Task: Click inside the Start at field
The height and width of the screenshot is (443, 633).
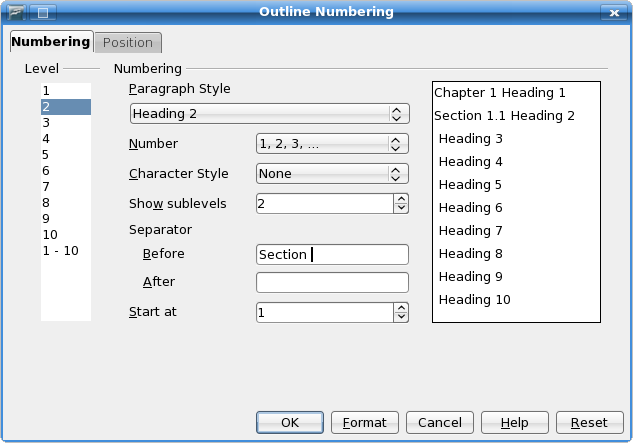Action: pos(323,313)
